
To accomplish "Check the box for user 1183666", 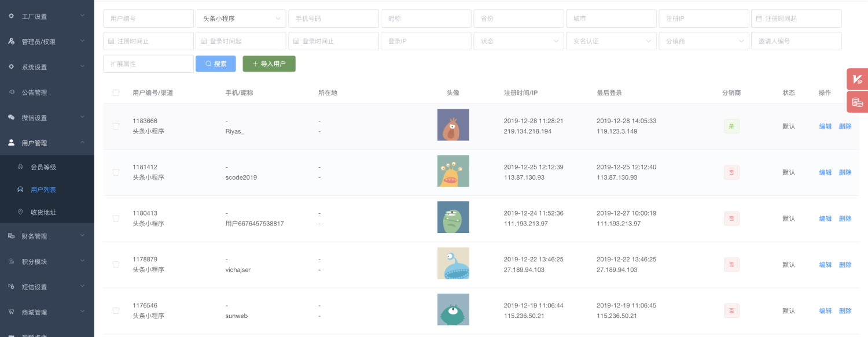I will (x=116, y=126).
